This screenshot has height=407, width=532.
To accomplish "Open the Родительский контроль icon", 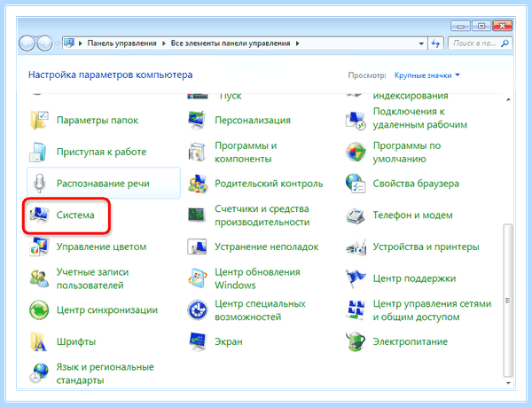I will click(198, 184).
